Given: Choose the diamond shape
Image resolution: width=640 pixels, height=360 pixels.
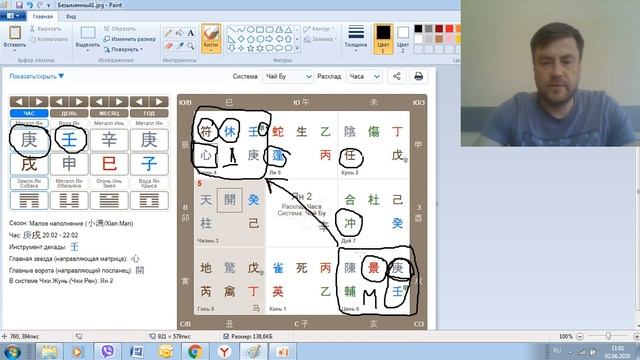Looking at the screenshot, I should click(241, 39).
